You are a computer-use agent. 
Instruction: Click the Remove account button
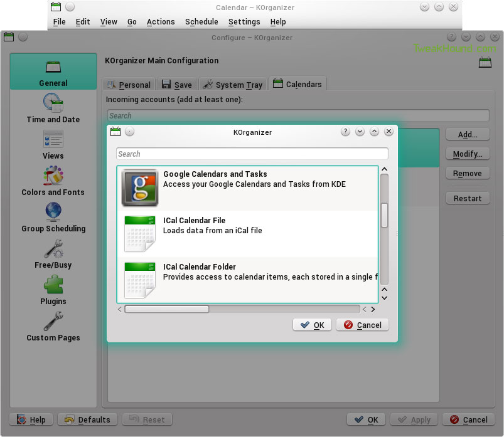[468, 174]
